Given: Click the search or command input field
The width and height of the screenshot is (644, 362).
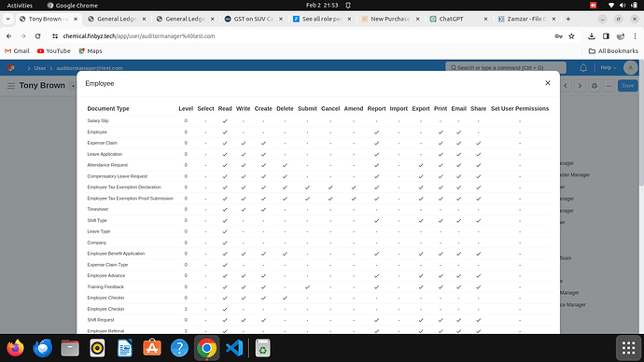Looking at the screenshot, I should point(506,68).
